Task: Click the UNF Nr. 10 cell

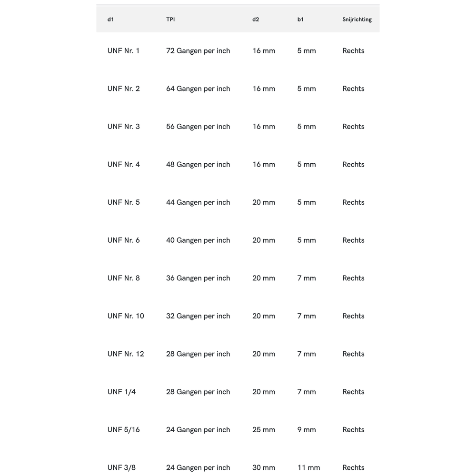Action: point(126,316)
